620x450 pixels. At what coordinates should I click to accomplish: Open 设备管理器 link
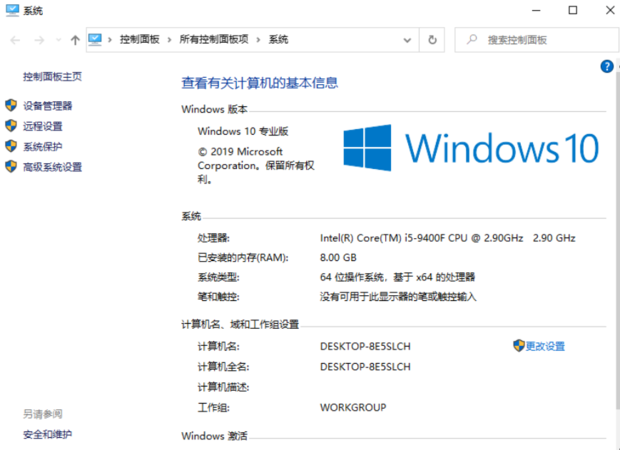point(47,106)
